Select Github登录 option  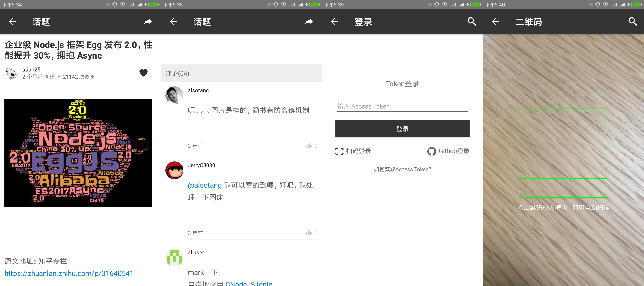[x=448, y=151]
